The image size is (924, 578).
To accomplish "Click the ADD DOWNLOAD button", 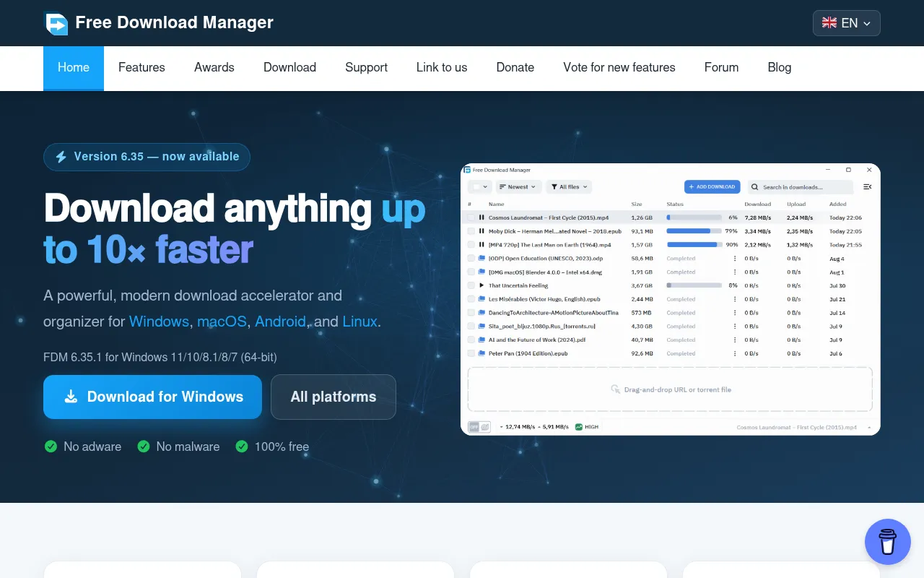I will pos(712,187).
